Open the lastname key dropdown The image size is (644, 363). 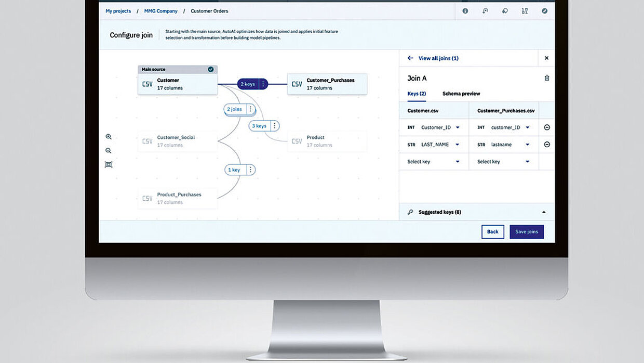(527, 145)
